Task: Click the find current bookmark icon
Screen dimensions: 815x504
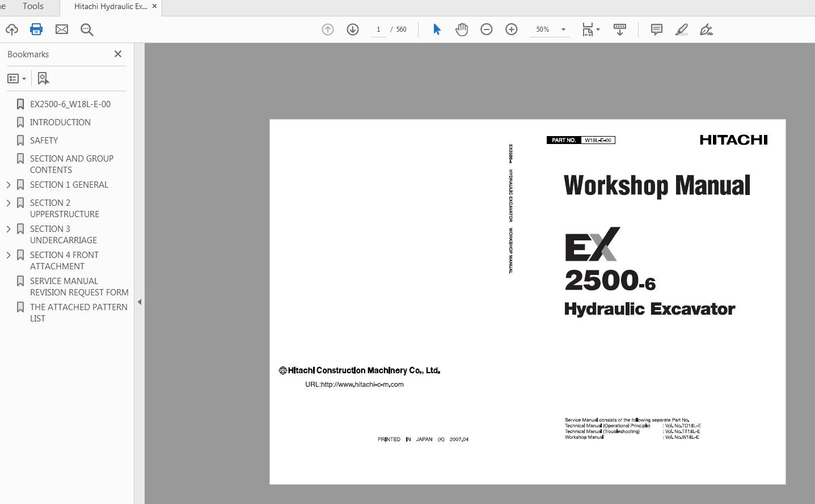Action: 43,78
